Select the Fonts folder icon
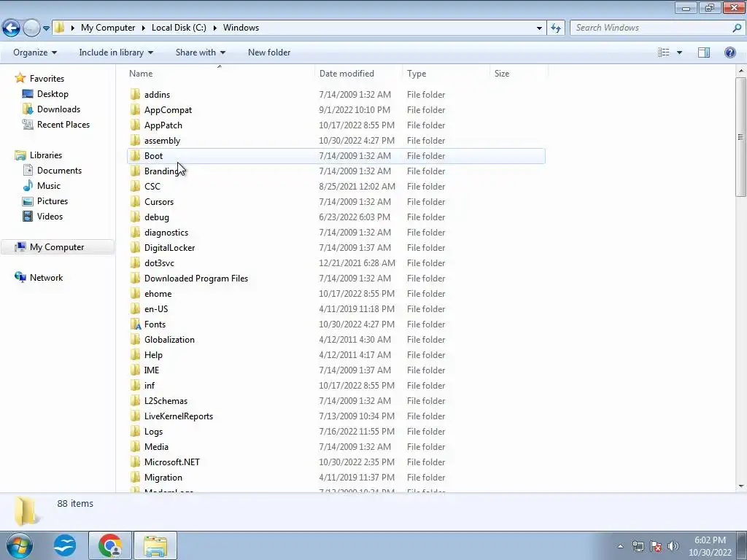The height and width of the screenshot is (560, 747). (x=135, y=324)
